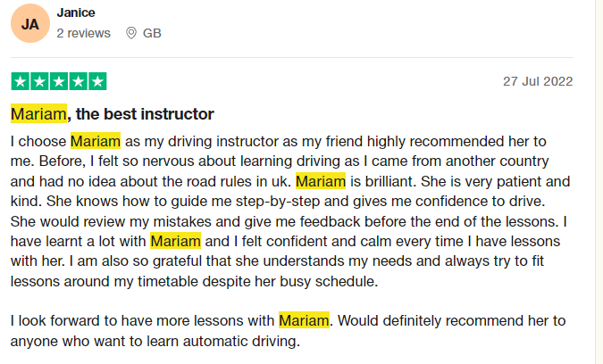Click the fifth green rating star

pos(97,81)
